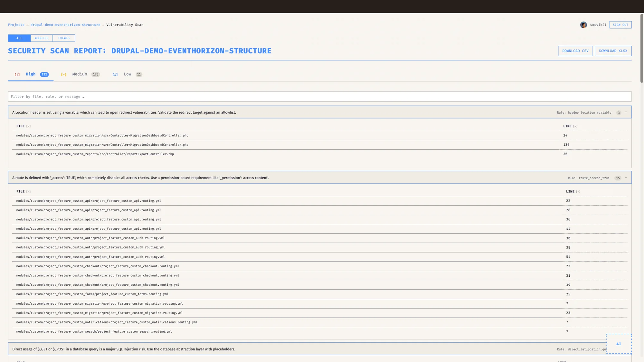Download the report as XLSX
Screen dimensions: 644x362
(613, 51)
